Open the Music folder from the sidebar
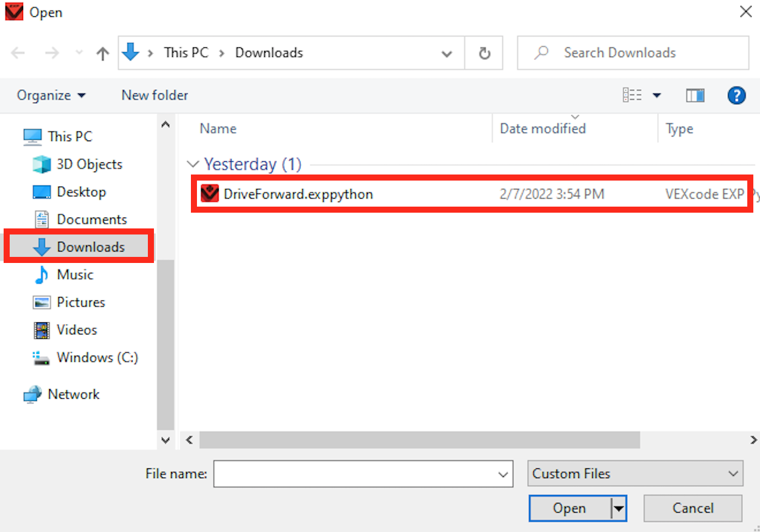The height and width of the screenshot is (532, 760). click(x=76, y=274)
